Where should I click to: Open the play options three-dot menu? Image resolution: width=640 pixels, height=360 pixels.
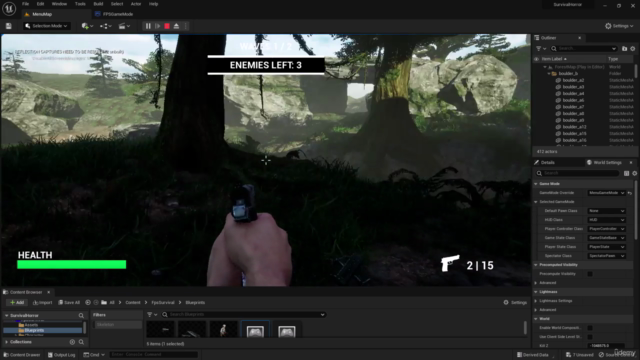point(186,26)
